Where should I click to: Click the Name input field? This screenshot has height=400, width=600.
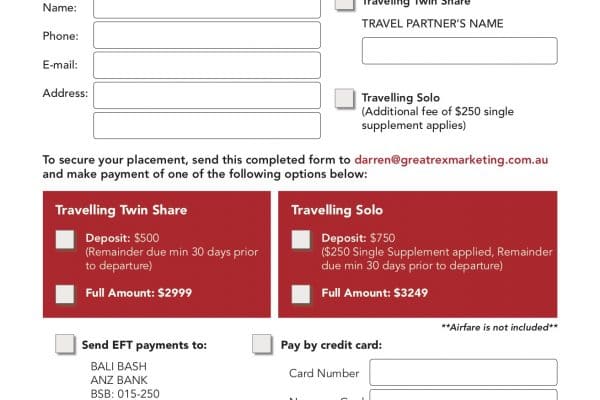207,8
